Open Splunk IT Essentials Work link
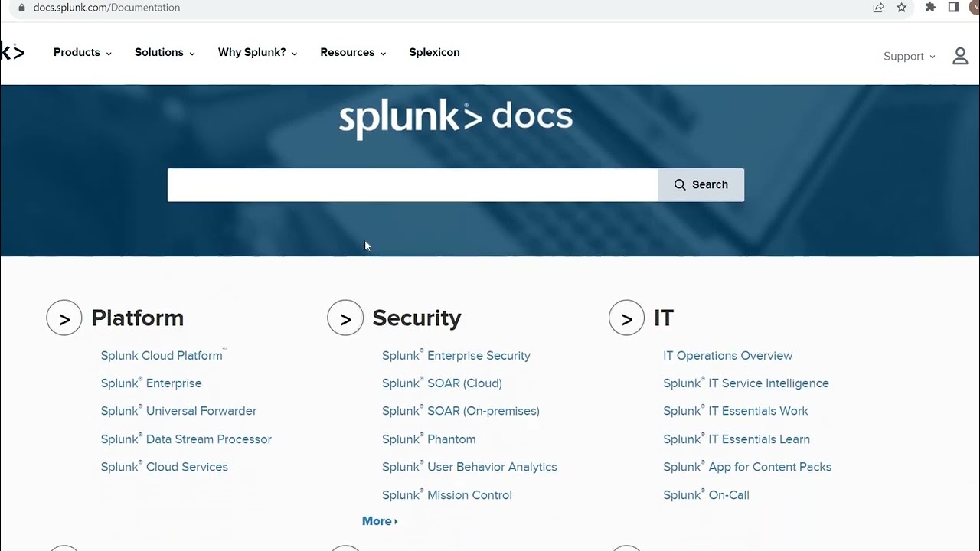Viewport: 980px width, 551px height. click(736, 411)
